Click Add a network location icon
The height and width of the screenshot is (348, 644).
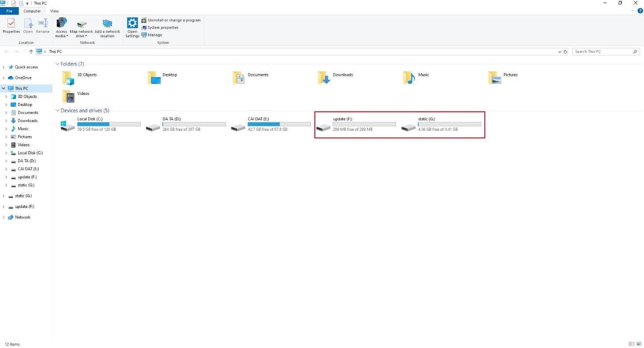[x=107, y=23]
